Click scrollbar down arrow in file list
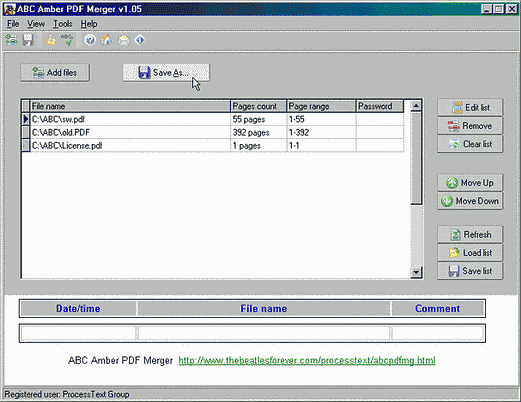The width and height of the screenshot is (521, 402). [416, 272]
